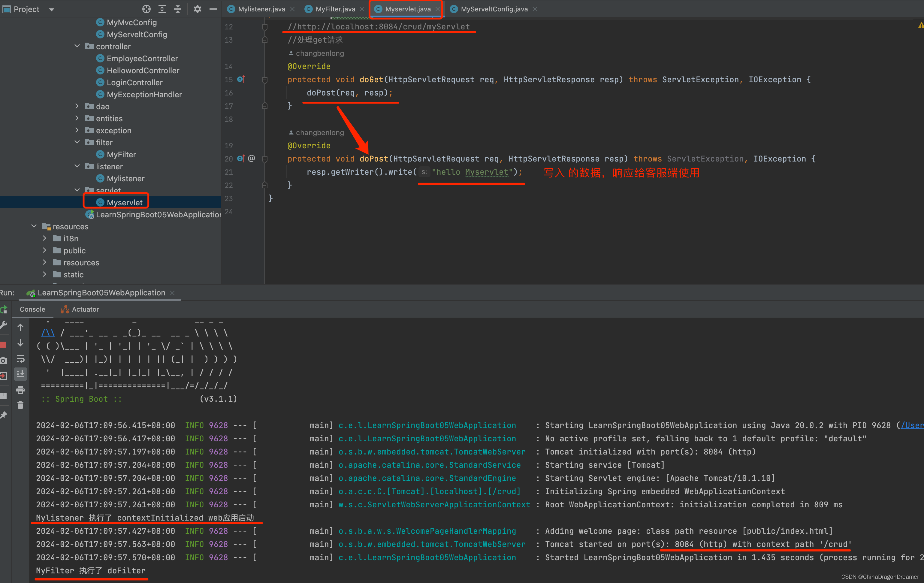This screenshot has width=924, height=583.
Task: Collapse all items in Project panel
Action: coord(178,9)
